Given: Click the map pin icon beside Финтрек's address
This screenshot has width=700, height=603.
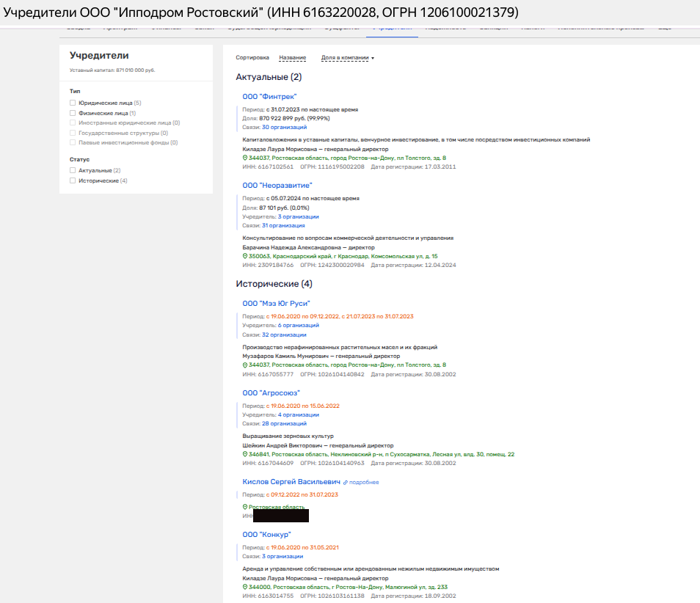Looking at the screenshot, I should click(245, 158).
